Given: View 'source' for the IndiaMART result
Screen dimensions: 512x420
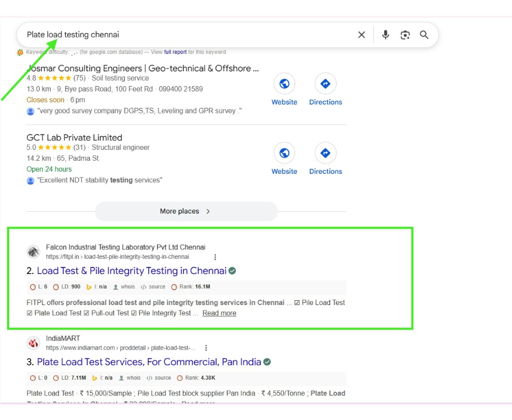Looking at the screenshot, I should (x=159, y=378).
